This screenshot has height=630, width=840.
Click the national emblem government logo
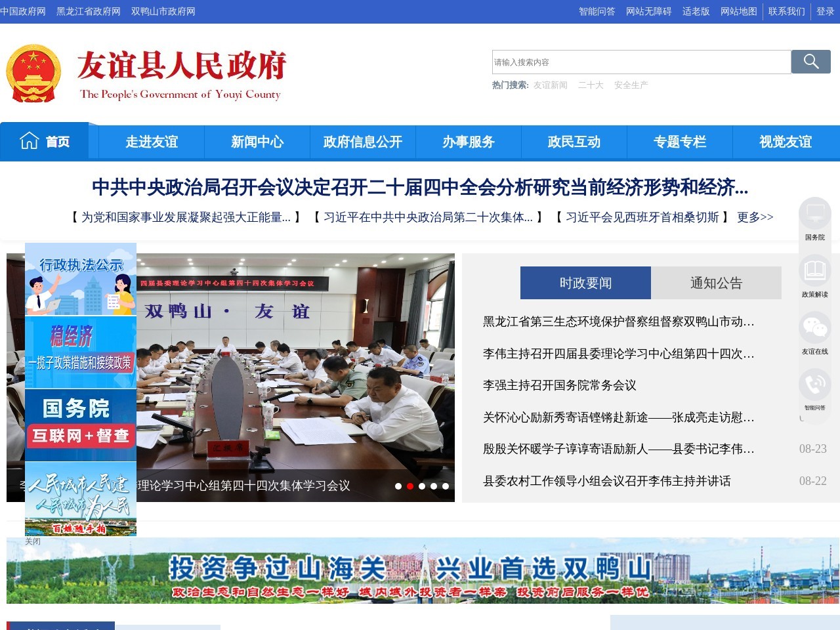[x=33, y=71]
